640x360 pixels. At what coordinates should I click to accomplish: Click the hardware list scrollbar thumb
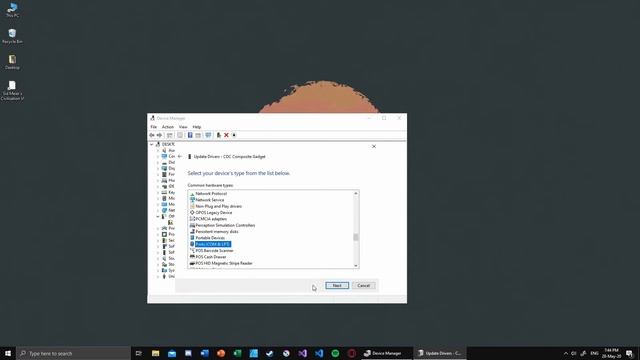[356, 237]
